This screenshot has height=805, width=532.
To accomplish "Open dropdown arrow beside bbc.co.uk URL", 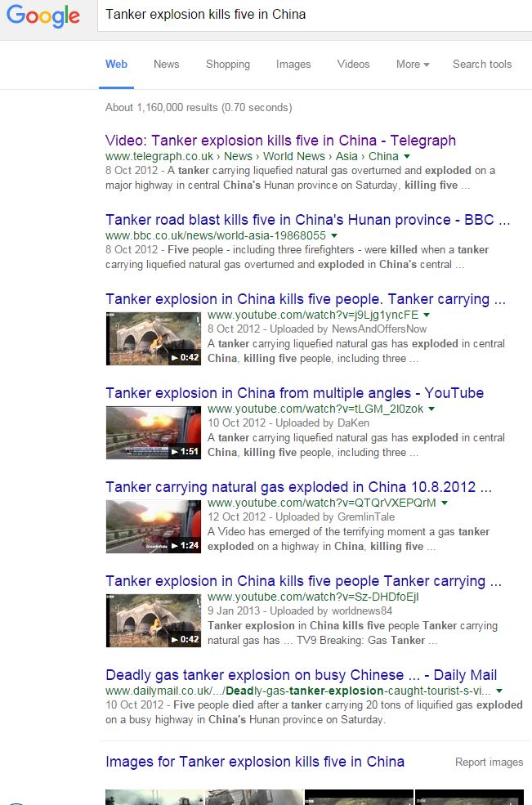I will click(334, 235).
